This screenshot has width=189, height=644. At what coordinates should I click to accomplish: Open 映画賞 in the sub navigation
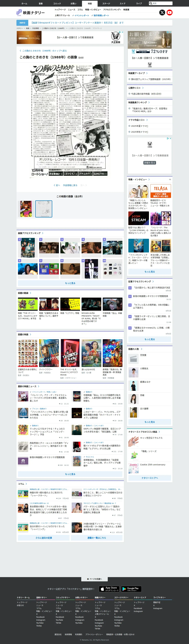[126, 10]
